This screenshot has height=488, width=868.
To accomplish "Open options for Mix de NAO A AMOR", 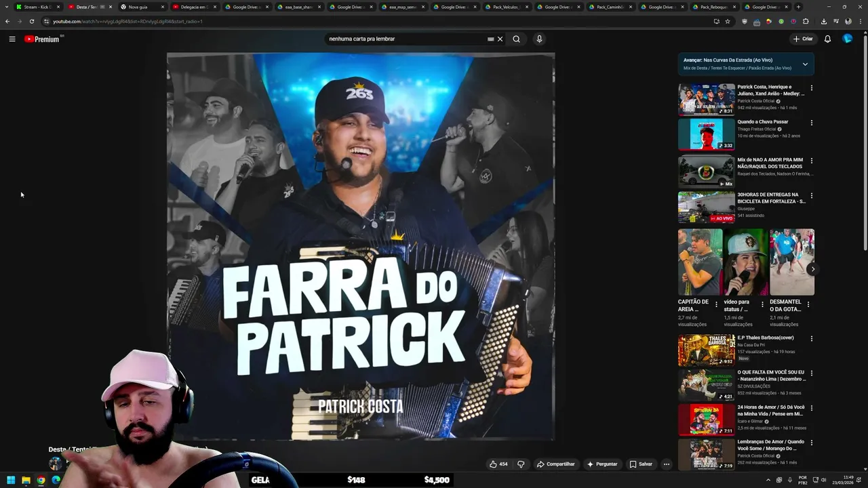I will tap(811, 161).
